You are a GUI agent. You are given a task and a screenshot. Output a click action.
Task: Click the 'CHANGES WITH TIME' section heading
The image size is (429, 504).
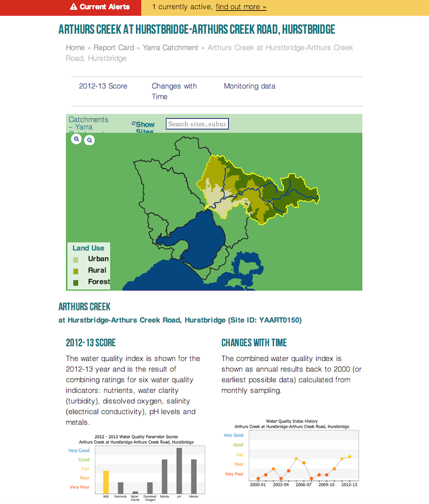[254, 343]
